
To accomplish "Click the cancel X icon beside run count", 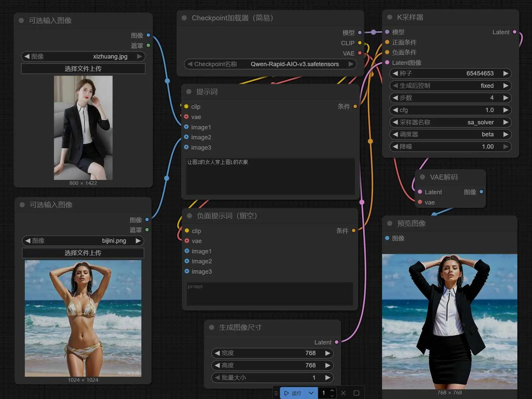I will coord(343,393).
